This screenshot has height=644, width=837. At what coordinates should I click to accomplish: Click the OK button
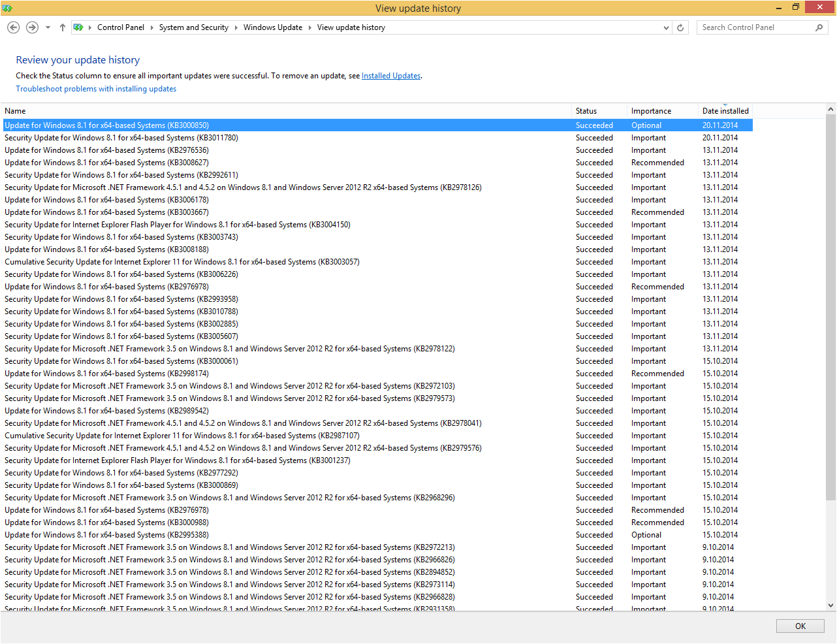pyautogui.click(x=800, y=626)
